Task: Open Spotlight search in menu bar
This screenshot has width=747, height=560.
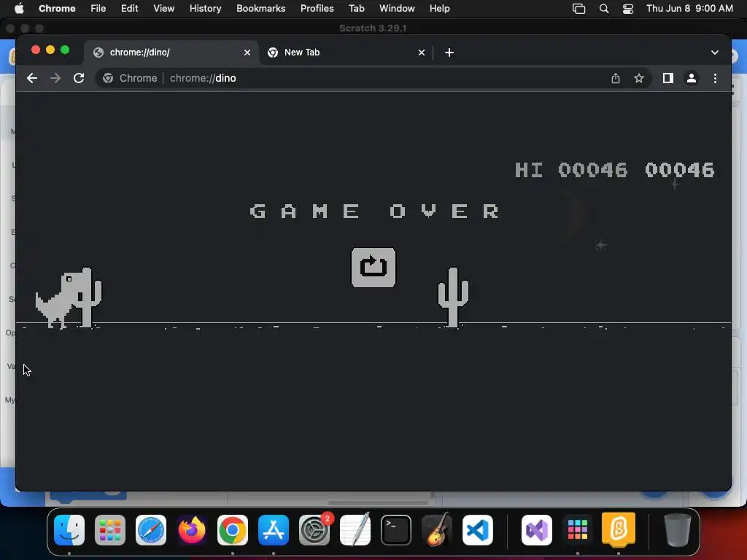Action: click(603, 9)
